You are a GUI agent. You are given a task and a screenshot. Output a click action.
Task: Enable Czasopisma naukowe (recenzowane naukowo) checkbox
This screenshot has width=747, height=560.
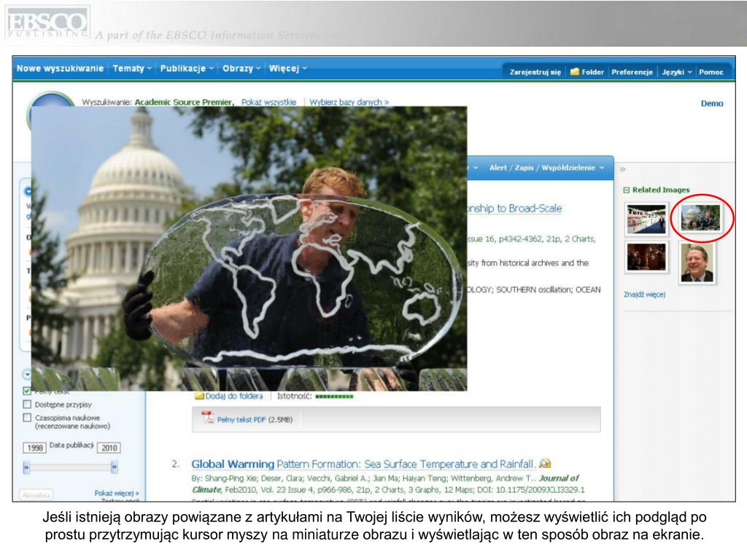click(x=27, y=418)
